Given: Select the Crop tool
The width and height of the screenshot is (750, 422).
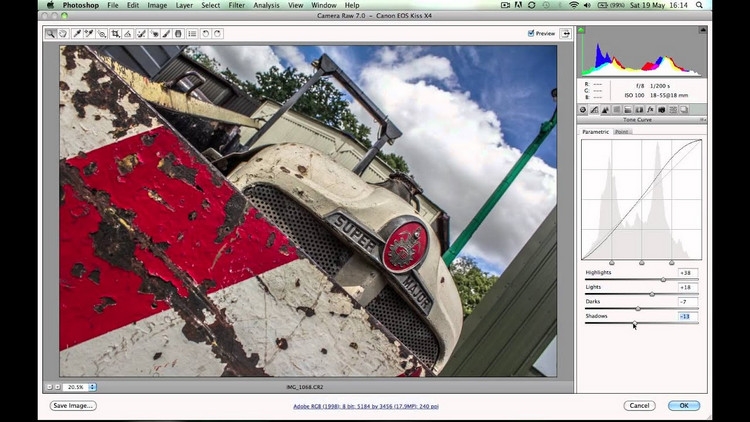Looking at the screenshot, I should [115, 33].
